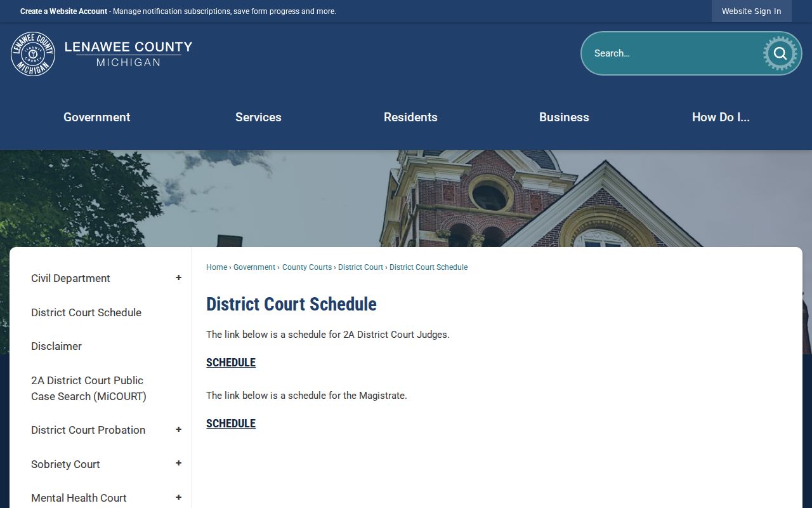Select Government in the breadcrumb
This screenshot has width=812, height=508.
coord(254,267)
